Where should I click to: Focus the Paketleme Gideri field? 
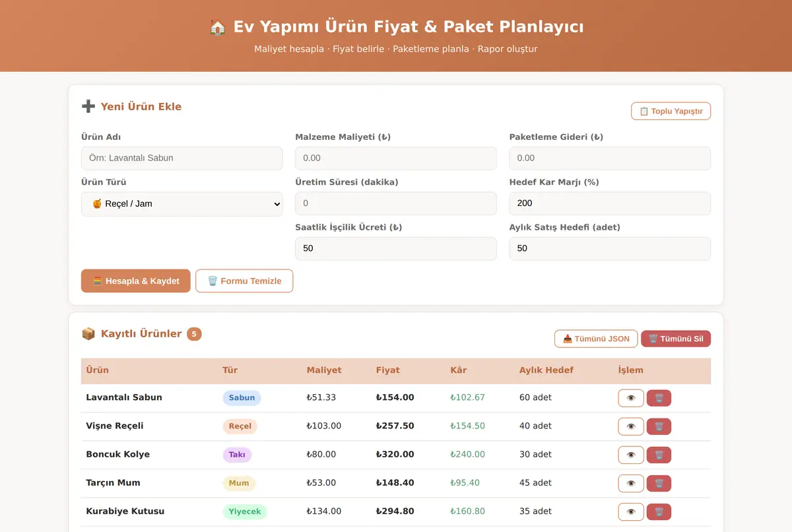click(x=610, y=158)
